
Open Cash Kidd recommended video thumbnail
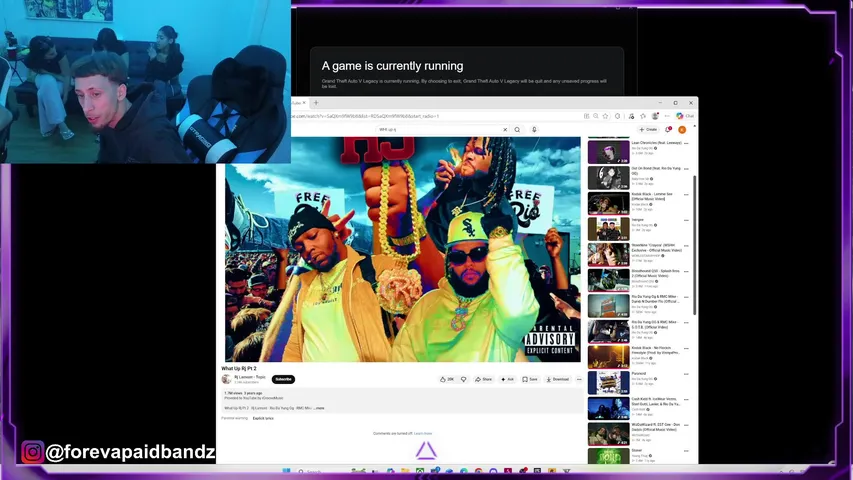[608, 408]
